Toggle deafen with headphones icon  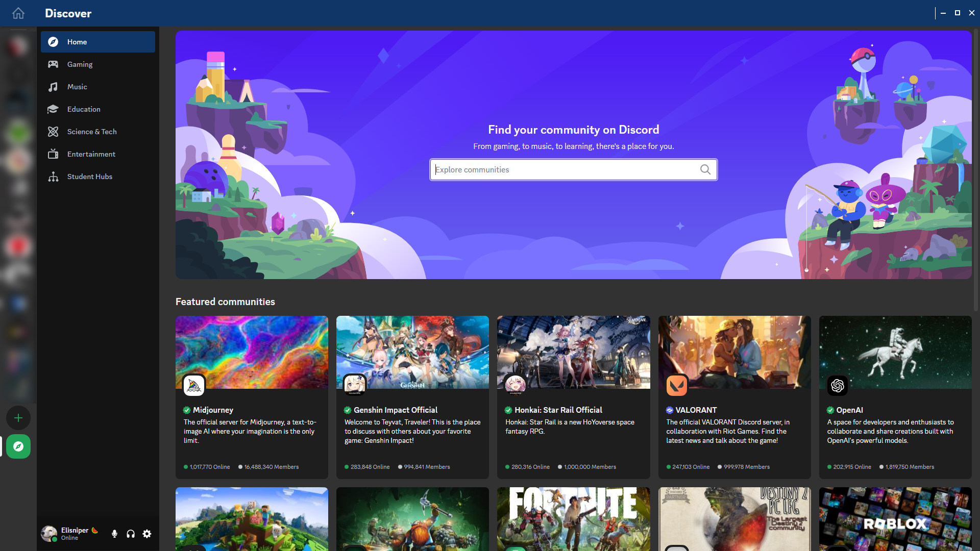(131, 534)
